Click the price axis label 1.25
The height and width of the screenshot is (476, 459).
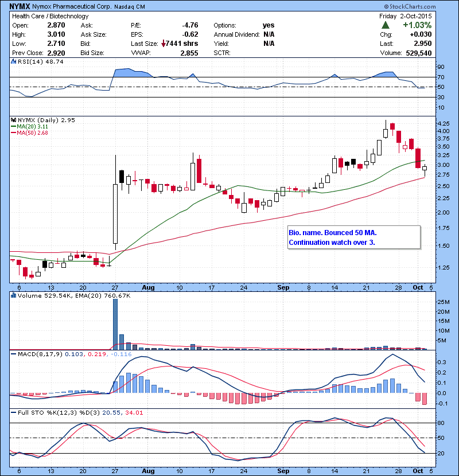(x=444, y=267)
